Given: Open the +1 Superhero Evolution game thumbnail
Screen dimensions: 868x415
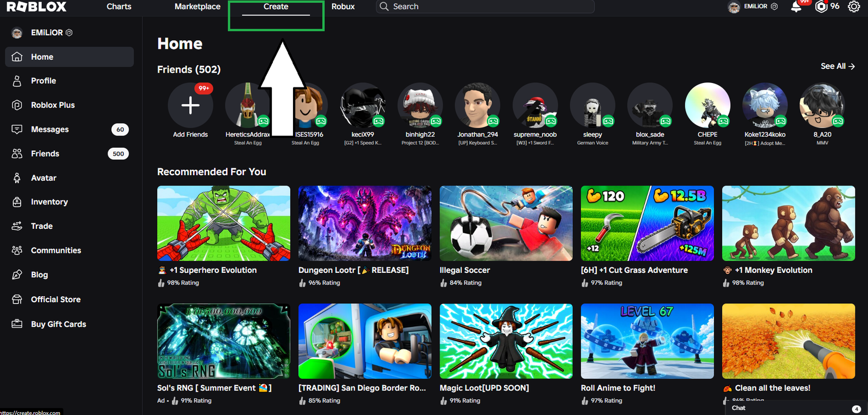Looking at the screenshot, I should 224,224.
